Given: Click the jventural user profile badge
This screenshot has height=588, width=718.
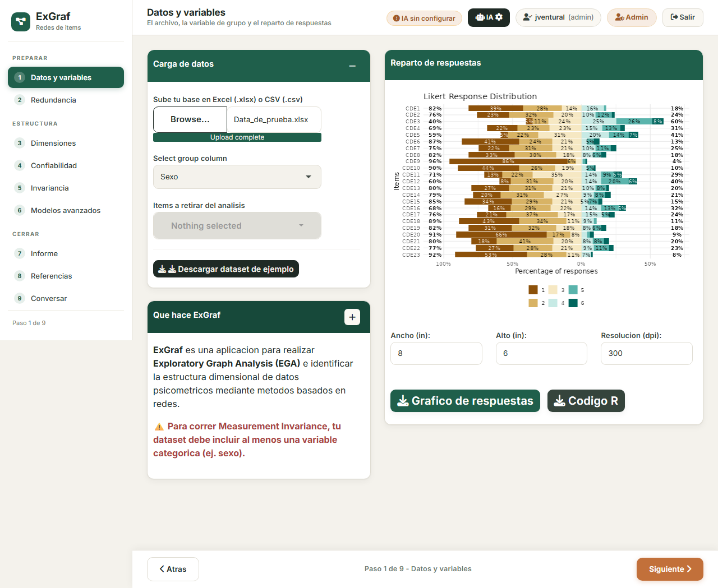Looking at the screenshot, I should 558,17.
